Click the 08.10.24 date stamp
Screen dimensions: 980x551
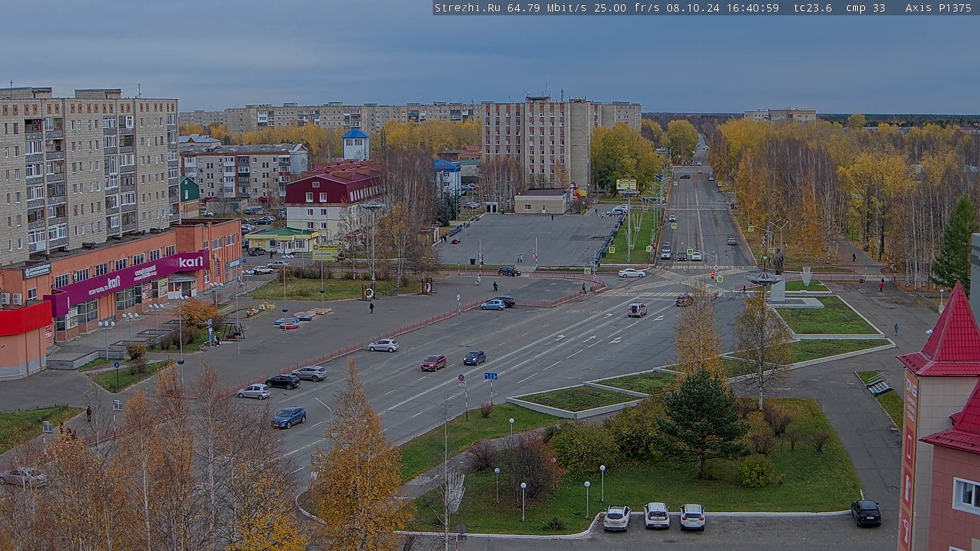click(x=693, y=8)
